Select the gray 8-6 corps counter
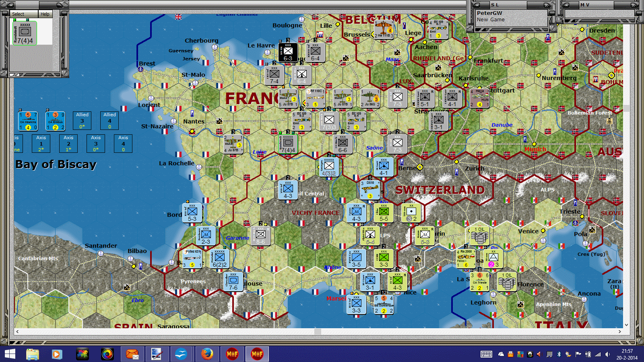Screen dimensions: 644x362 (x=261, y=236)
